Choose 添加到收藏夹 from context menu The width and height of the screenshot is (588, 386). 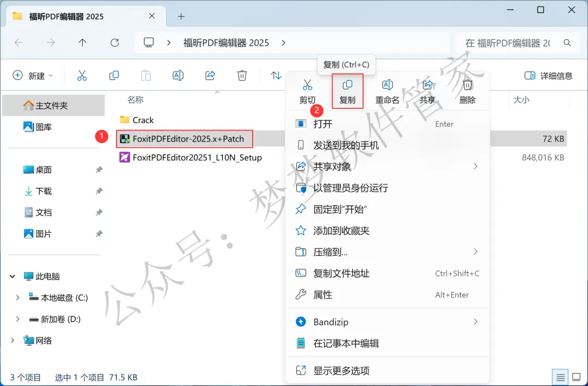[388, 230]
